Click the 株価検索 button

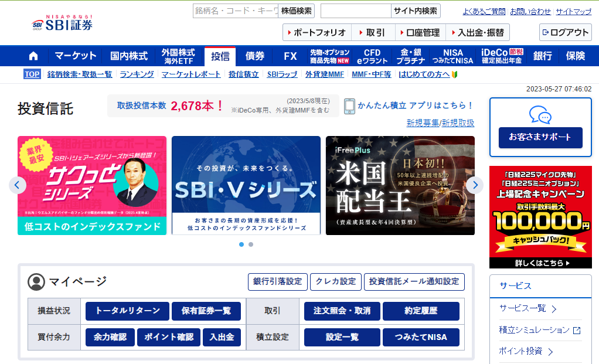click(x=297, y=11)
